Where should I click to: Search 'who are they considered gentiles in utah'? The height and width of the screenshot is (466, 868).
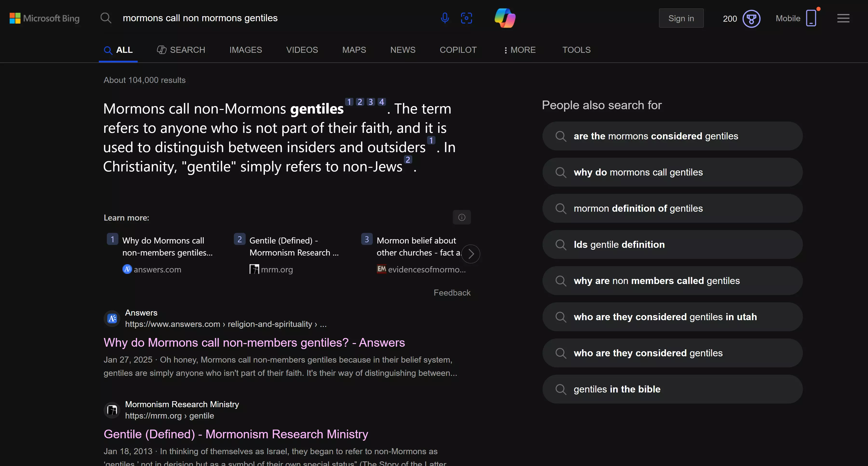click(672, 317)
